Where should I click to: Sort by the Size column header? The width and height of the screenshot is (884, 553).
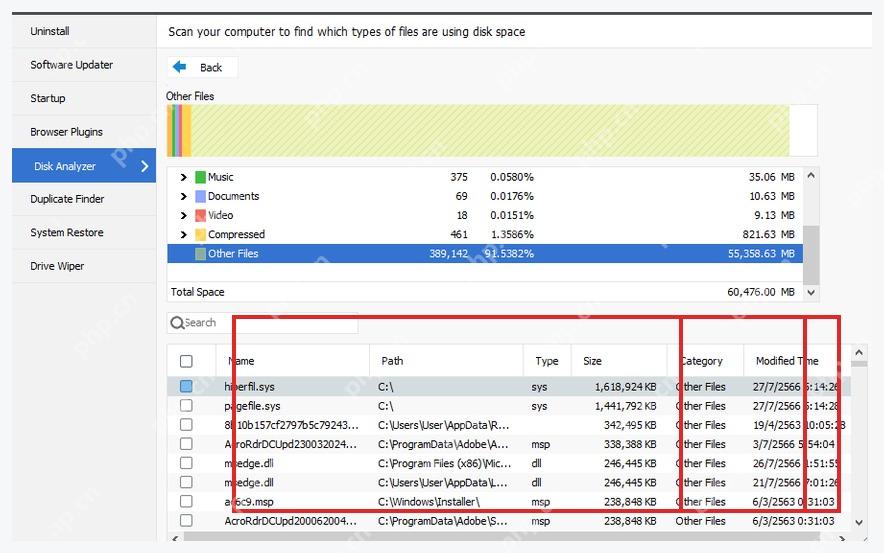tap(619, 361)
